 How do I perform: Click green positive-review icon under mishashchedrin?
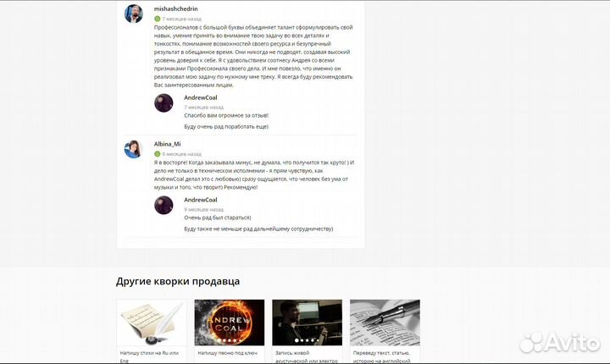pyautogui.click(x=158, y=19)
